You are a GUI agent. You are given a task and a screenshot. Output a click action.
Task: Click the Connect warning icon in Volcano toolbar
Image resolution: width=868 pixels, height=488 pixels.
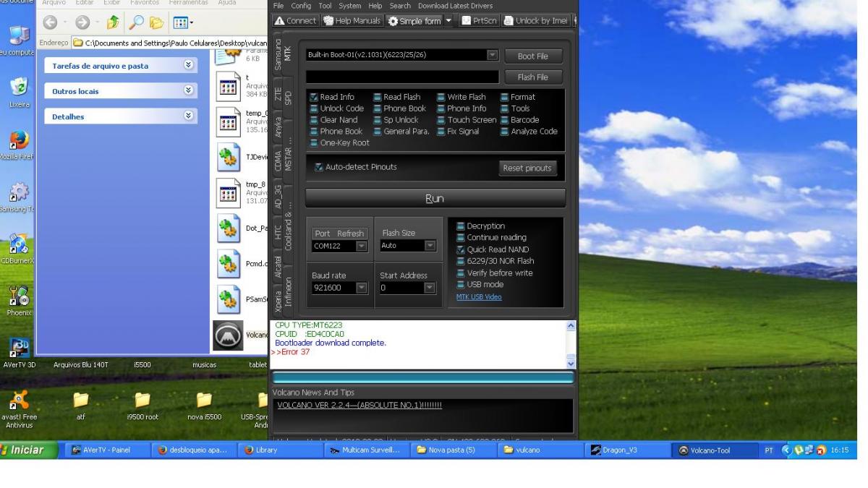[279, 21]
